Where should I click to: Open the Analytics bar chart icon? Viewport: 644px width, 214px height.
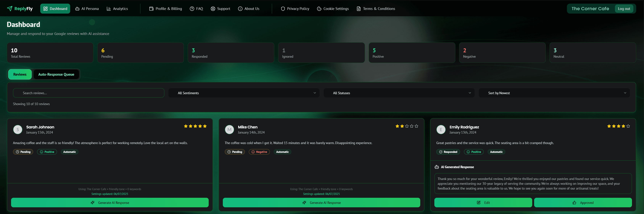[109, 9]
